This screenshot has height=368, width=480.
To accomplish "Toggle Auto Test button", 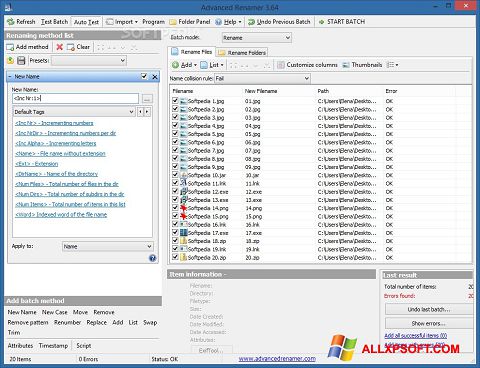I will pyautogui.click(x=86, y=22).
